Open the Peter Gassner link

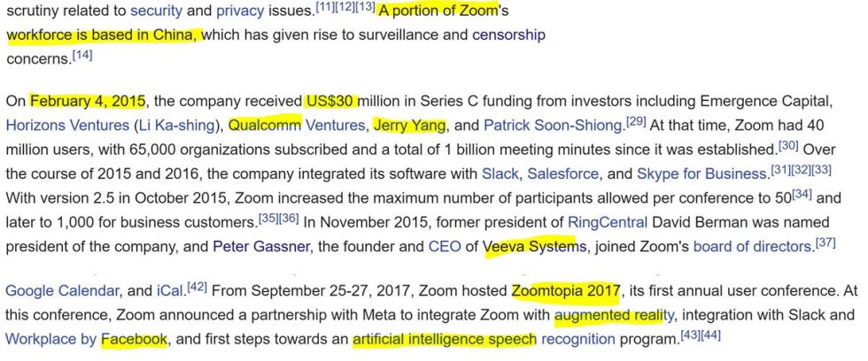pyautogui.click(x=261, y=247)
